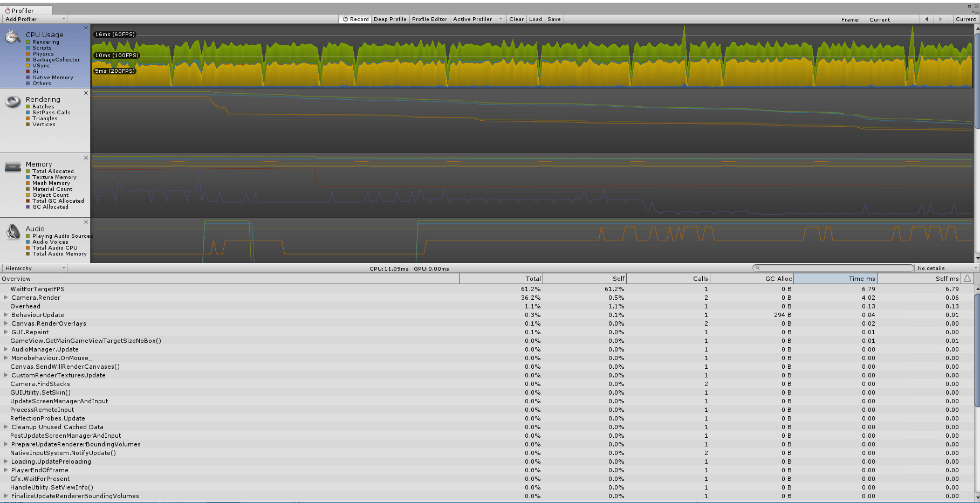Screen dimensions: 980x503
Task: Toggle the Record button
Action: click(356, 19)
